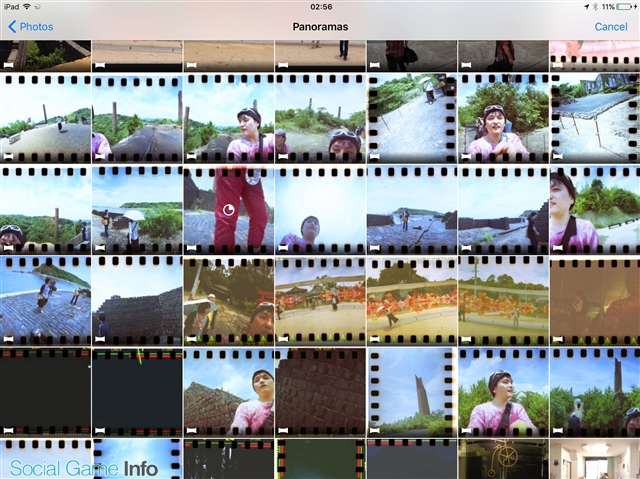Image resolution: width=640 pixels, height=479 pixels.
Task: Tap panorama badge on the sloped path photo
Action: (x=375, y=156)
